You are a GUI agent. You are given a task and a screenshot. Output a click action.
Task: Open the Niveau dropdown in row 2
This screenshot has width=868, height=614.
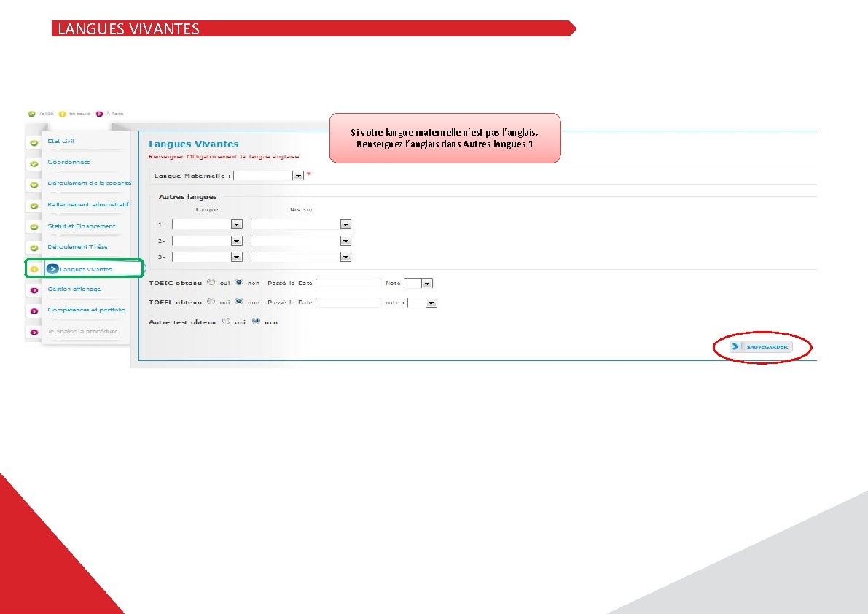[300, 241]
